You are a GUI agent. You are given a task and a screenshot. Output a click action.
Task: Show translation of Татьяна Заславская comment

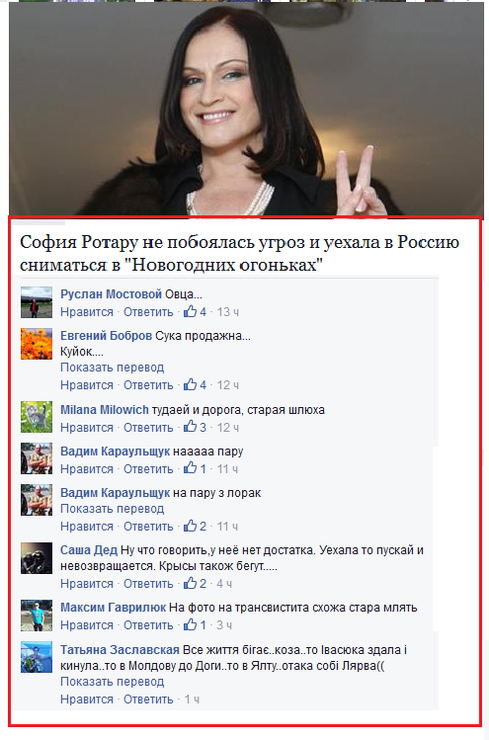[x=112, y=681]
